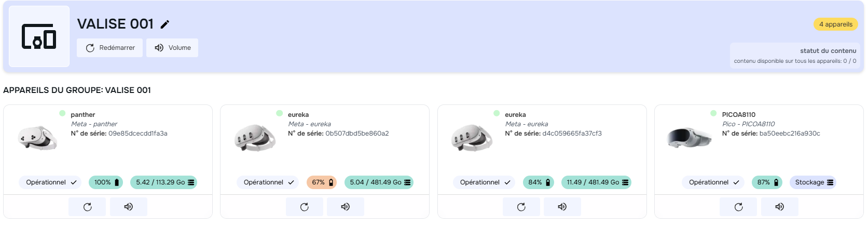Open the group Volume control

tap(172, 48)
